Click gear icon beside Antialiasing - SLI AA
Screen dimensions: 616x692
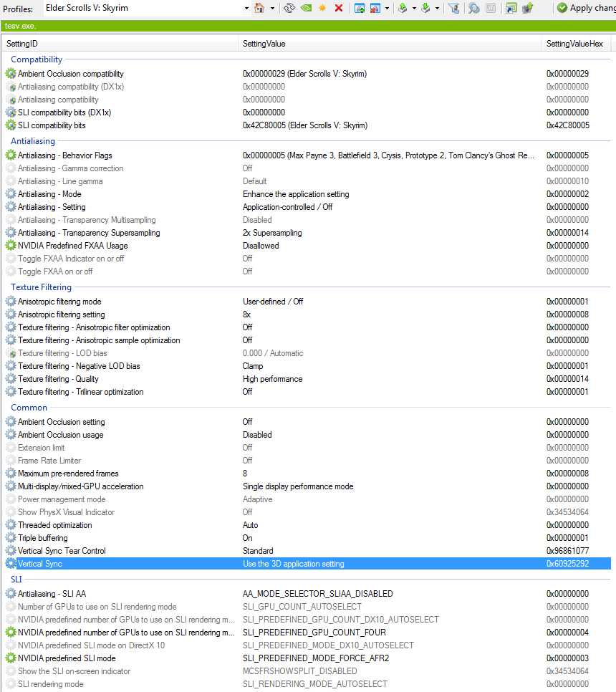11,594
